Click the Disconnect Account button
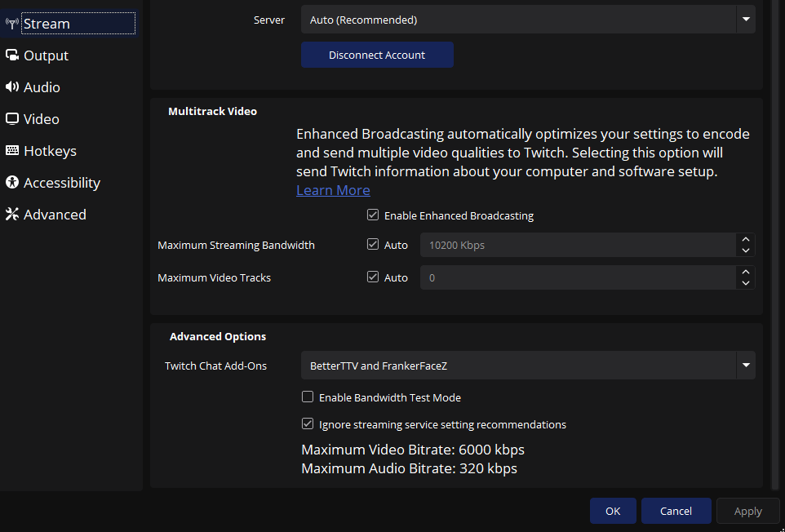Screen dimensions: 785x532 tap(377, 55)
